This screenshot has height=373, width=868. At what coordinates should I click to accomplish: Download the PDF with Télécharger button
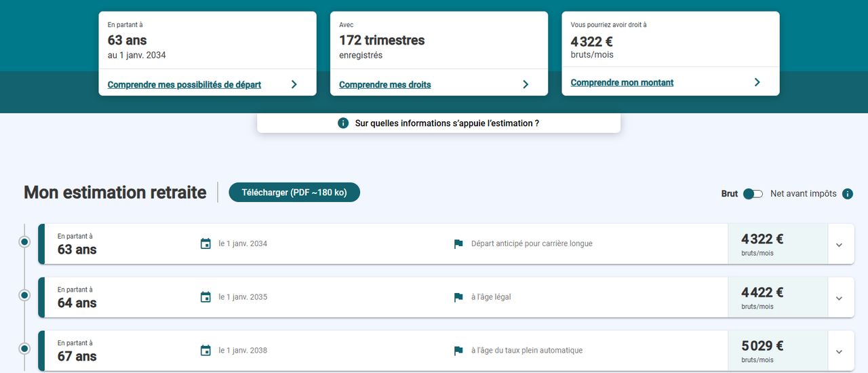point(294,193)
